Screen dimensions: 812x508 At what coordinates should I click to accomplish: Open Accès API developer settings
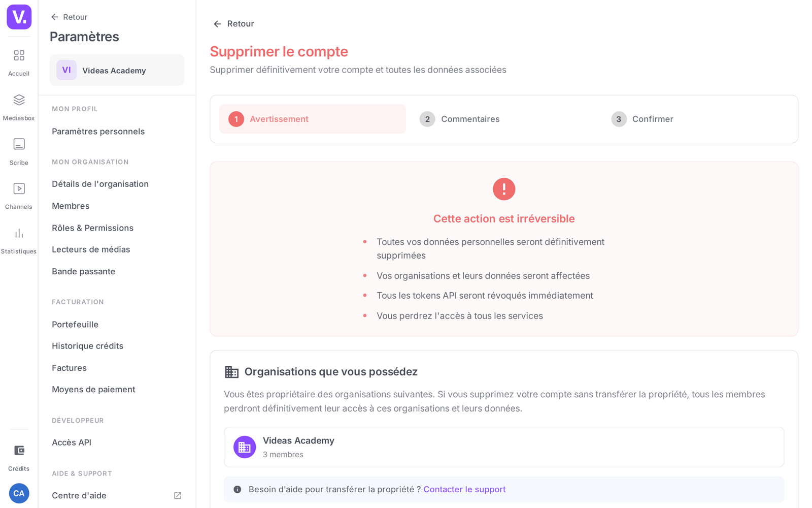coord(72,442)
